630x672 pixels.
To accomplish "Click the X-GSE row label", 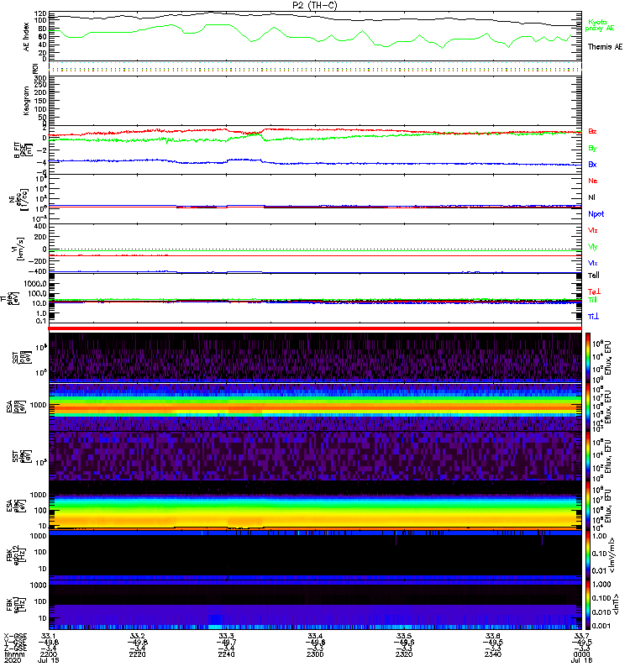I will (16, 636).
